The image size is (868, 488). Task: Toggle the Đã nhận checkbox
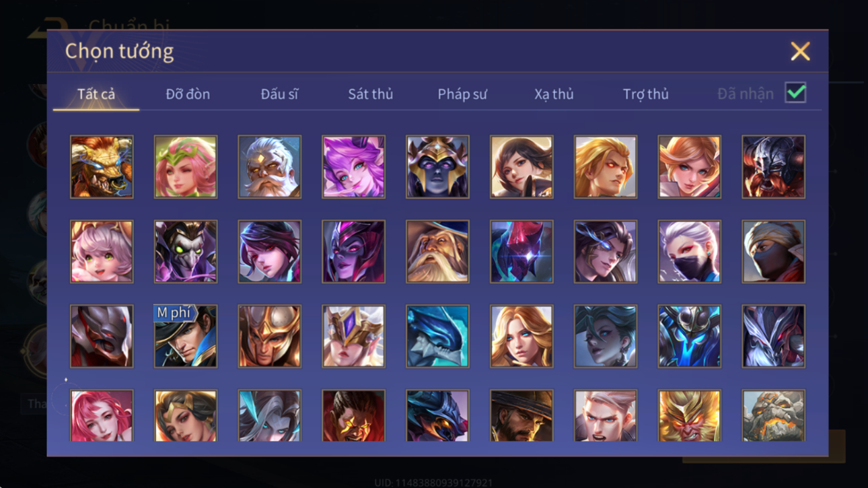(795, 93)
